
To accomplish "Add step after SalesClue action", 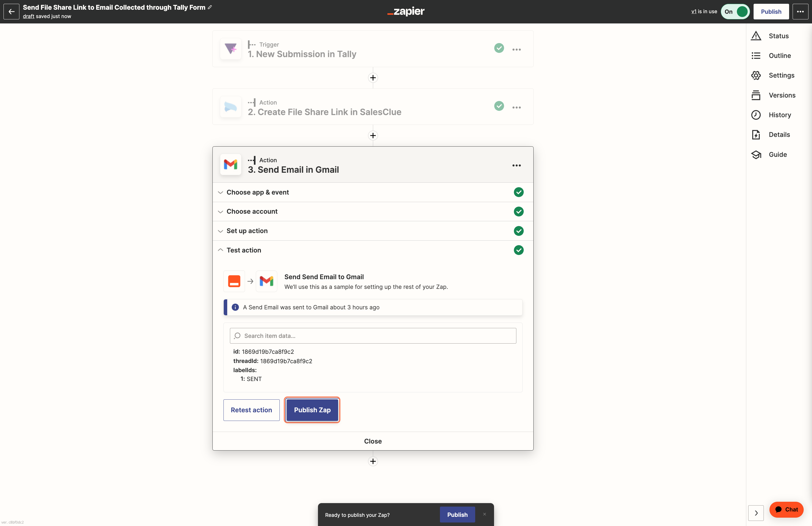I will (x=373, y=136).
